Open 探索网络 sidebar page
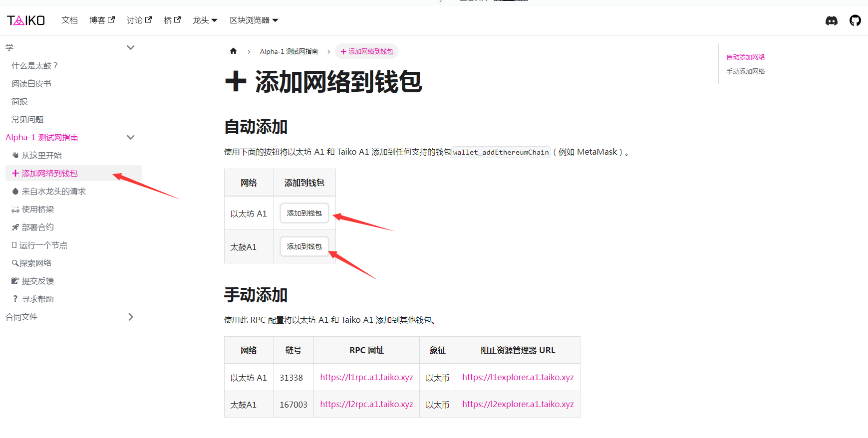The height and width of the screenshot is (438, 868). (31, 263)
